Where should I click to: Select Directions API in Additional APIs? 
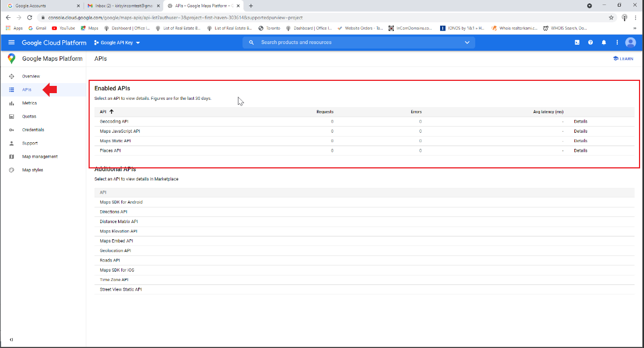coord(114,212)
